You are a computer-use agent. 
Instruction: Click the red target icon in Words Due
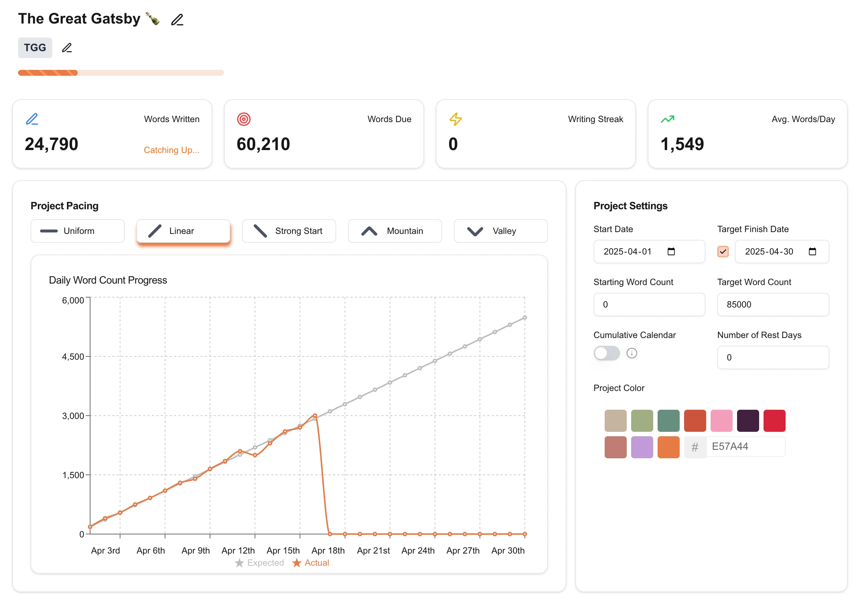[x=243, y=120]
